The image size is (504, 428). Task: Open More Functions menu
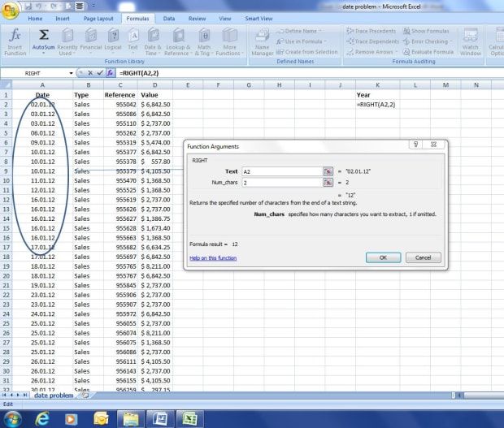coord(229,41)
